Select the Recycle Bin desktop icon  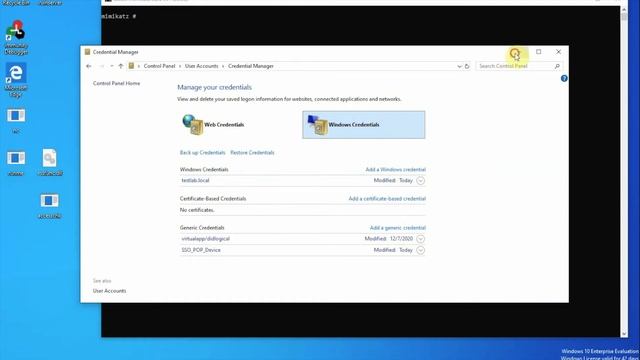tap(16, 2)
